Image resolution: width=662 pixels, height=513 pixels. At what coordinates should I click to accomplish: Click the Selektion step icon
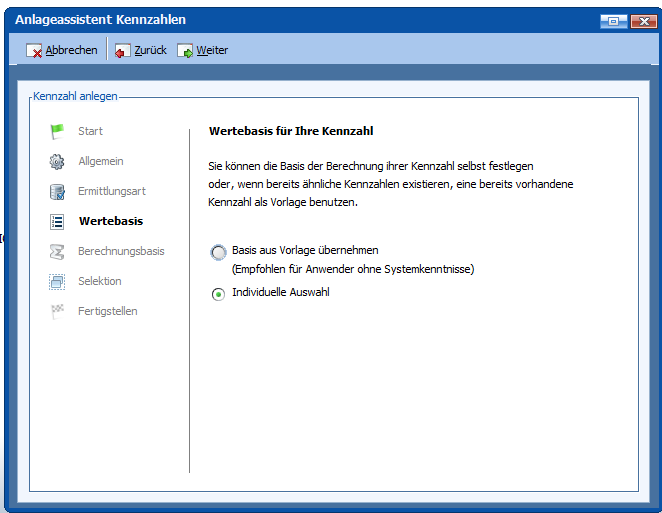(x=57, y=281)
